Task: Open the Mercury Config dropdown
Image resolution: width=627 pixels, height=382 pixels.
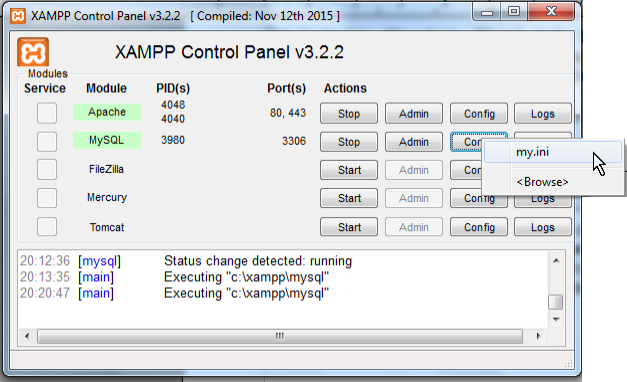Action: pos(479,199)
